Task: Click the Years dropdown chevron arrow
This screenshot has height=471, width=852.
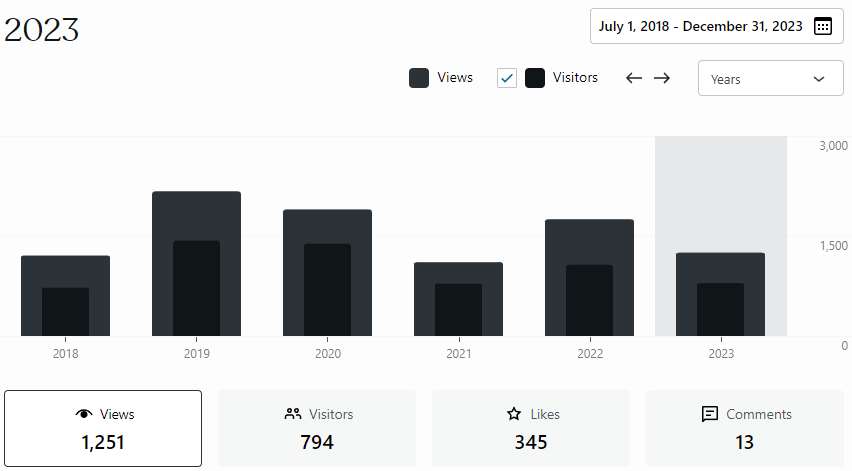Action: 820,79
